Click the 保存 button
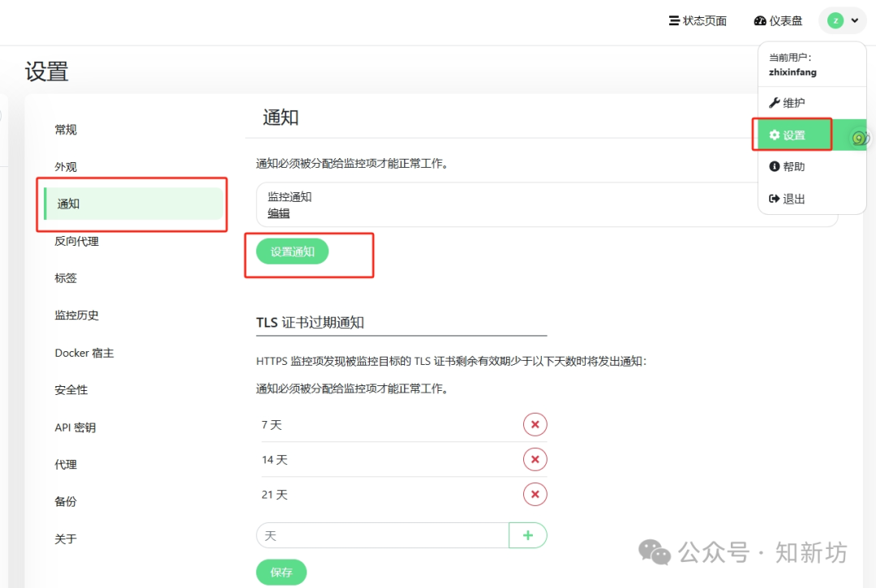 coord(281,572)
